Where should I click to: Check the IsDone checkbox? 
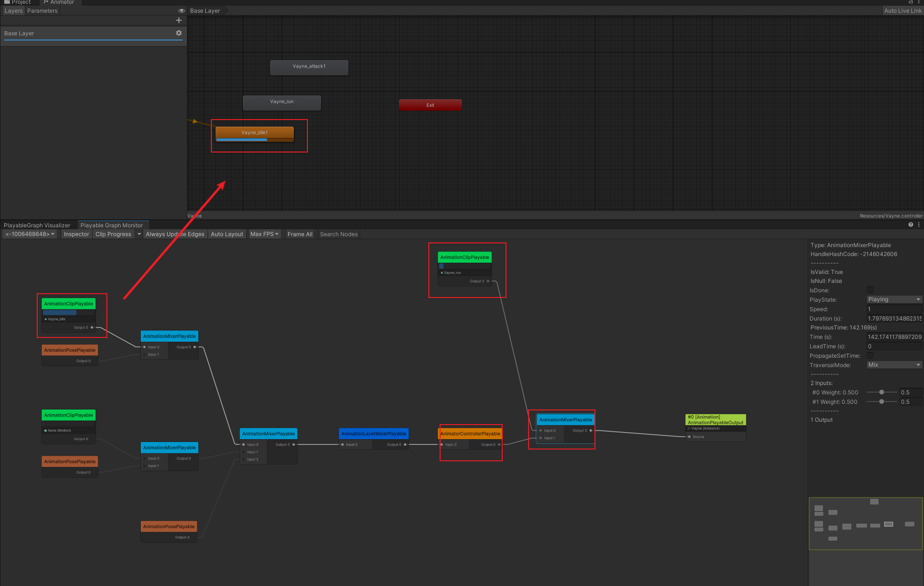click(870, 290)
